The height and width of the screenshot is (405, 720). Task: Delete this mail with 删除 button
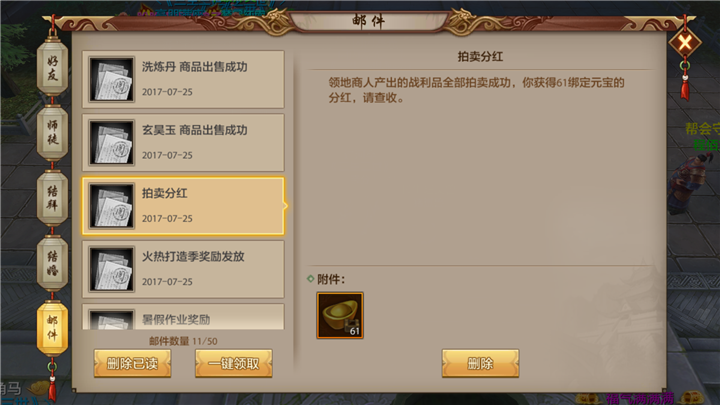pos(480,363)
